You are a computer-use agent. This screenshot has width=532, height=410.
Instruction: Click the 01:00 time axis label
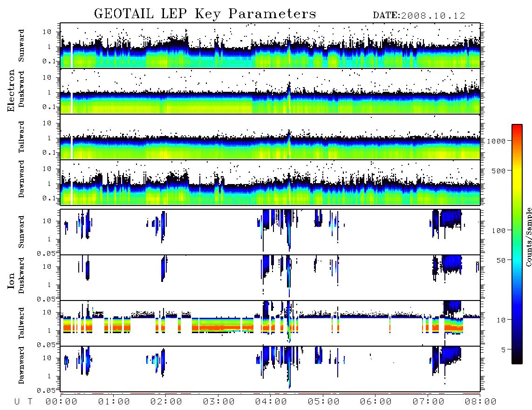pos(114,402)
